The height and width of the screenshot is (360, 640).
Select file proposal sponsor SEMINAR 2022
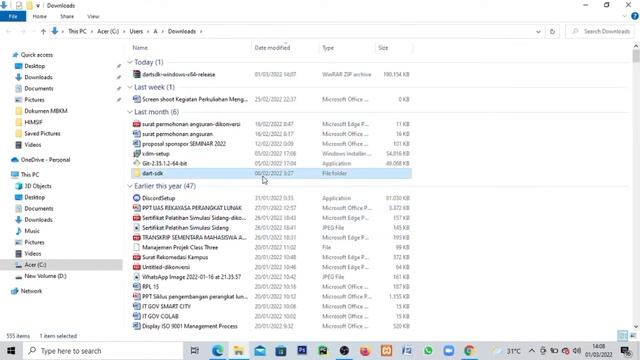(x=184, y=144)
